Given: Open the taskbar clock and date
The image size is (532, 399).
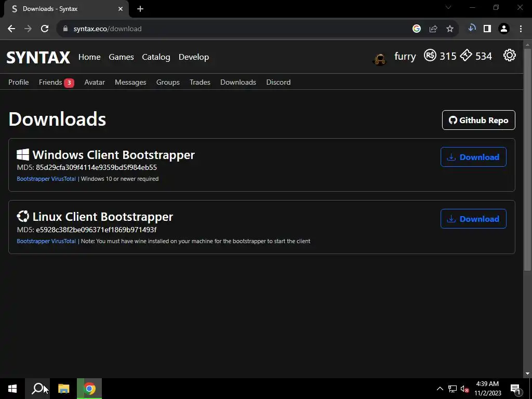Looking at the screenshot, I should click(x=487, y=389).
